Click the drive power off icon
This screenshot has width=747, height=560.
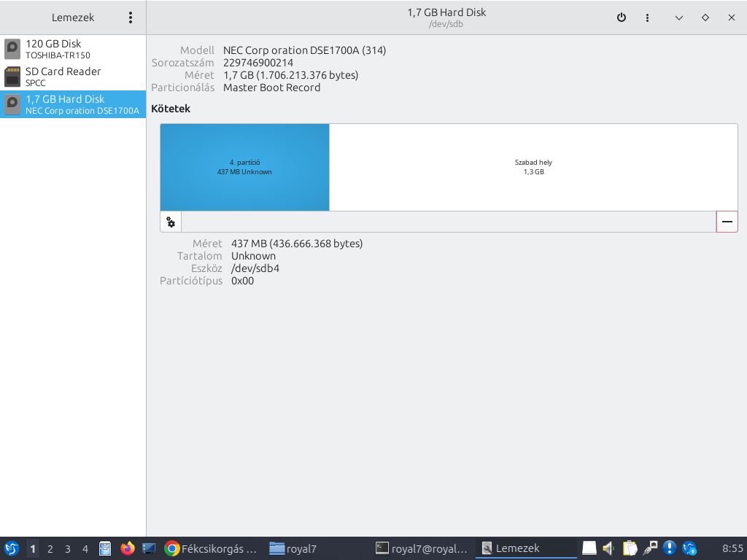tap(622, 17)
